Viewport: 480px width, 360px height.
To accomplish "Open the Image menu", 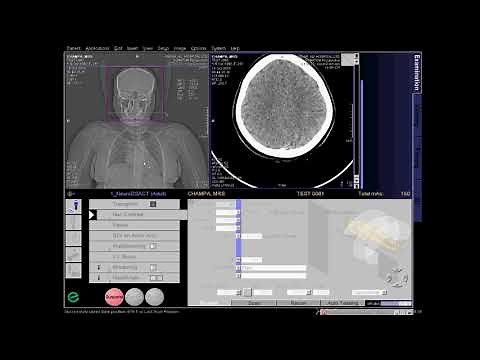I will pyautogui.click(x=180, y=48).
